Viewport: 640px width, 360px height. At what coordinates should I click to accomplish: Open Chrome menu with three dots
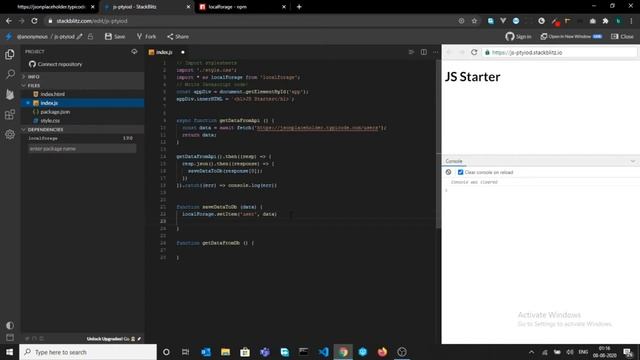tap(631, 21)
